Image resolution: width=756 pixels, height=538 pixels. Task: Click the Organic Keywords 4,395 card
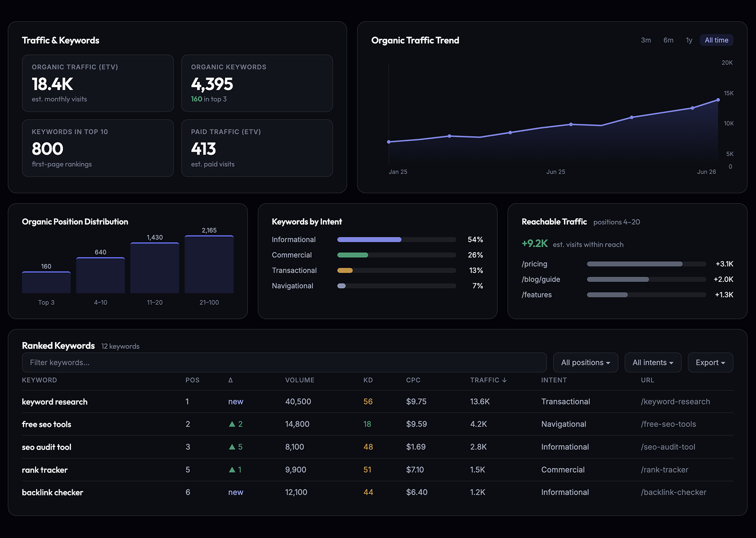257,83
